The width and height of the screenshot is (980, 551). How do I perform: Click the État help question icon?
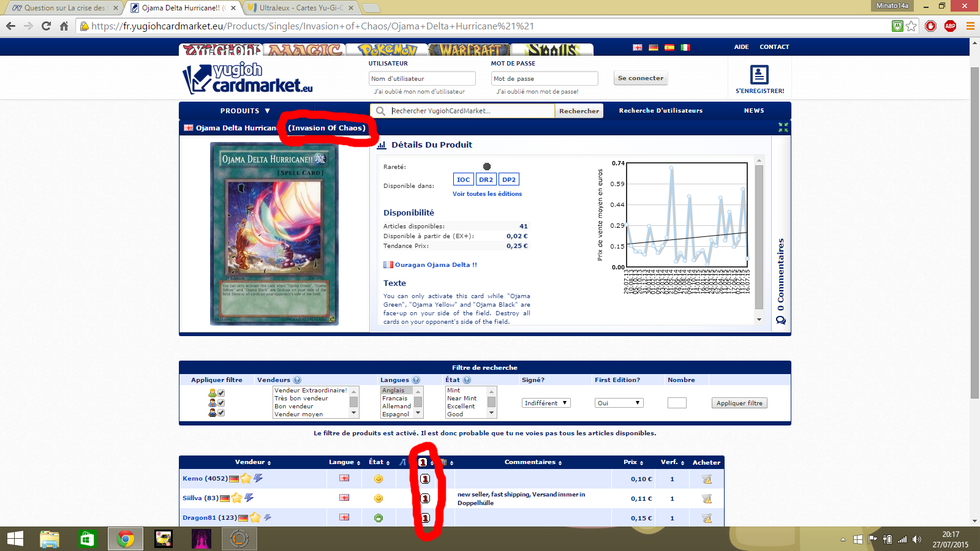click(467, 380)
